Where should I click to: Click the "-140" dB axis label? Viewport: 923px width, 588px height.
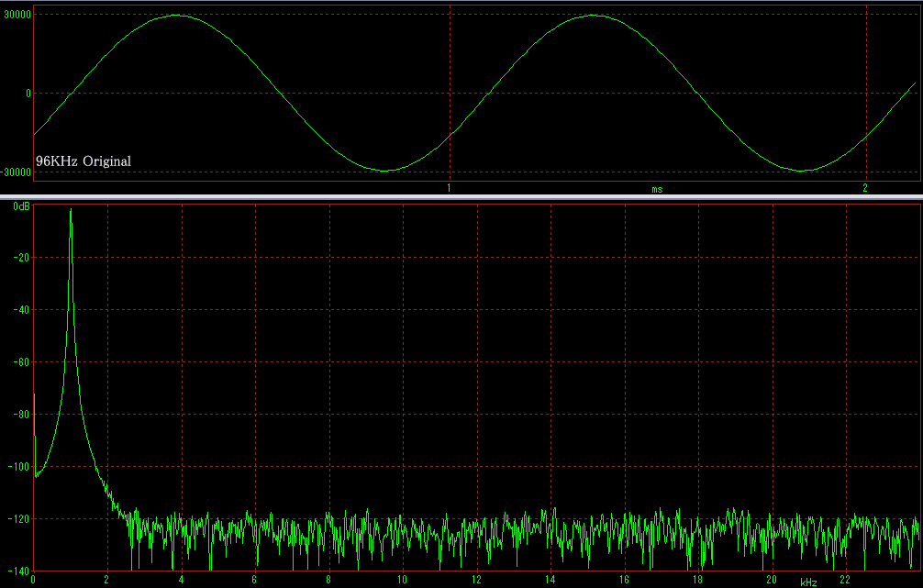(19, 571)
